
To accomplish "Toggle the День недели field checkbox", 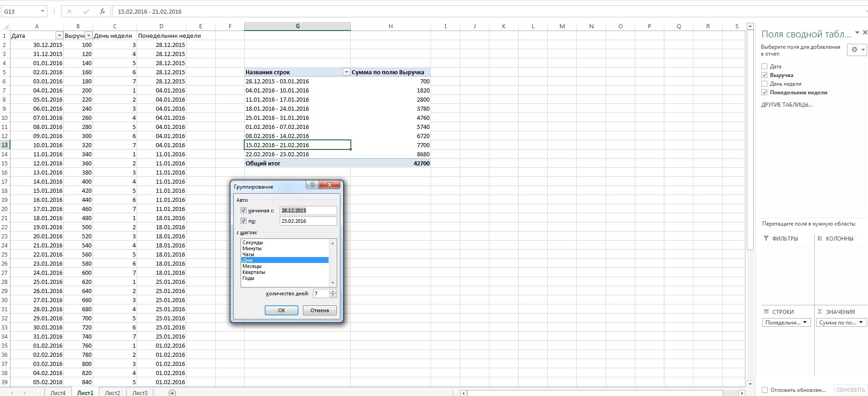I will [x=765, y=84].
